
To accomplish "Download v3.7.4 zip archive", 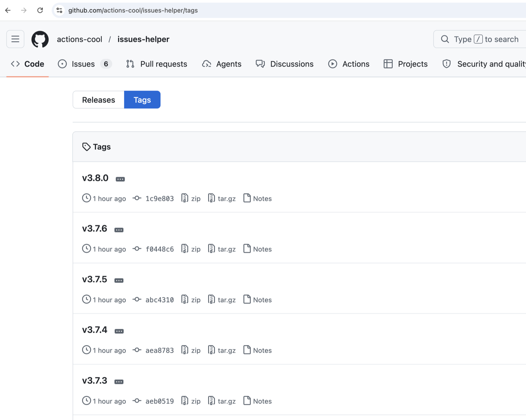I will pyautogui.click(x=191, y=350).
